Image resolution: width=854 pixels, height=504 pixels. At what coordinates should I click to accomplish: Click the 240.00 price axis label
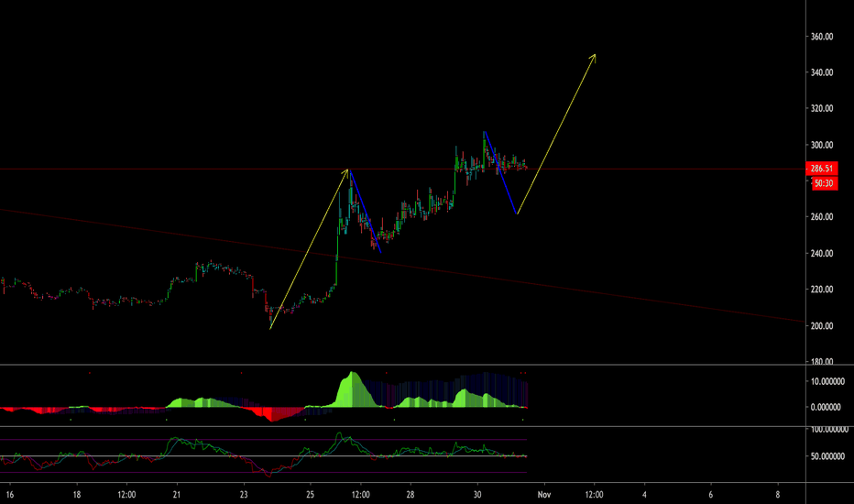821,253
